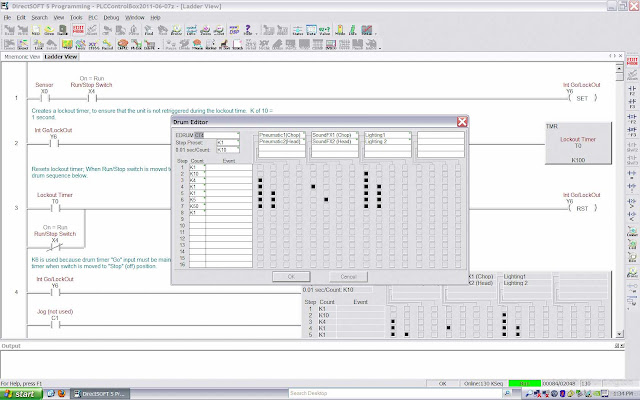Open the Edit menu
Viewport: 640px width, 400px height.
click(x=21, y=18)
